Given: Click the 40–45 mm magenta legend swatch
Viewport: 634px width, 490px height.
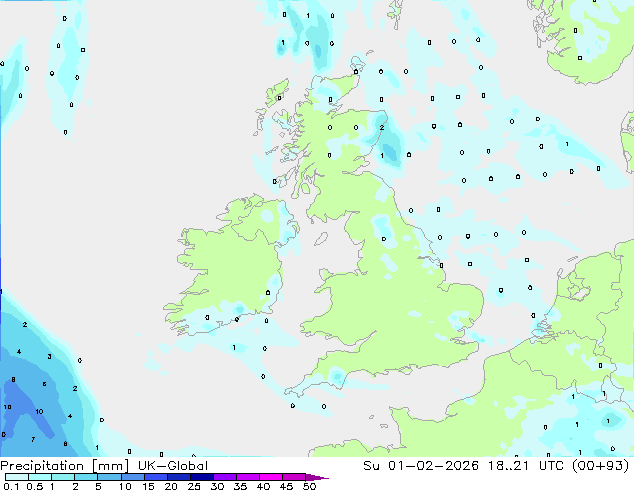Looking at the screenshot, I should pyautogui.click(x=271, y=477).
